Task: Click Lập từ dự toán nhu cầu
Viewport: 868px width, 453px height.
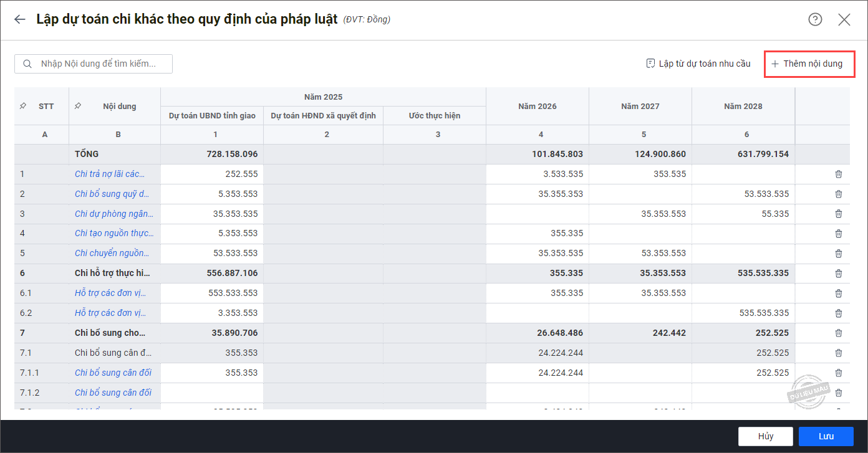Action: tap(698, 64)
